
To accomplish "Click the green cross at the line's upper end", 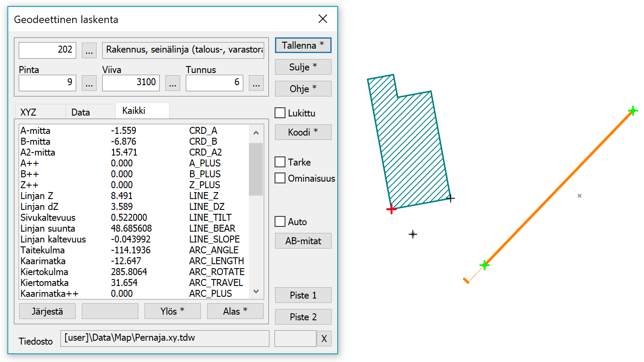I will (633, 111).
